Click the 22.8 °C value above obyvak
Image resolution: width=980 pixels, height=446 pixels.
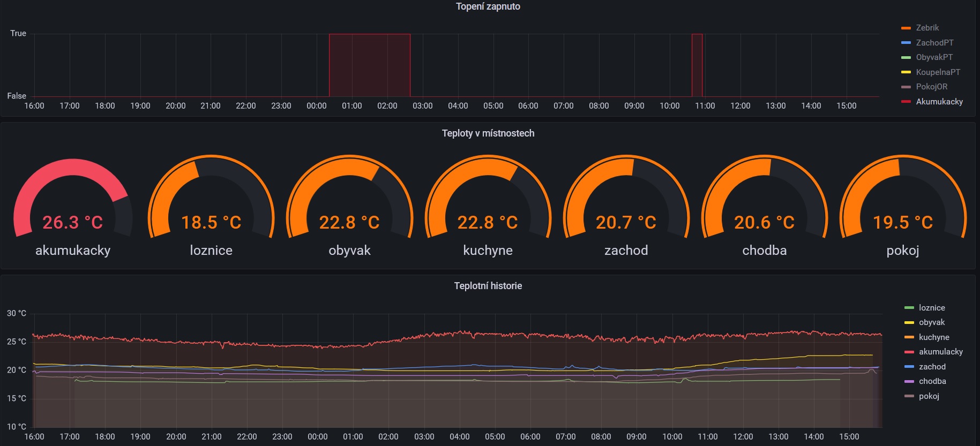(x=349, y=222)
